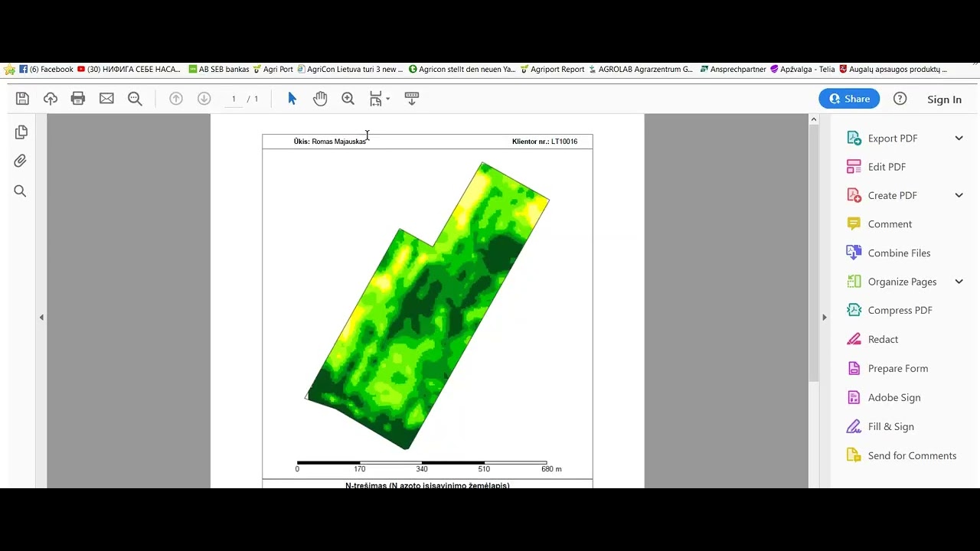Open the YouTube НИФИГА СЕБЕ bookmark
This screenshot has width=980, height=551.
tap(129, 70)
